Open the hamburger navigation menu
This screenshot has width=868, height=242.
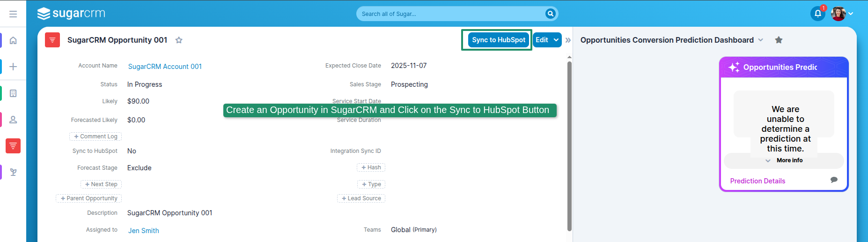click(x=13, y=14)
